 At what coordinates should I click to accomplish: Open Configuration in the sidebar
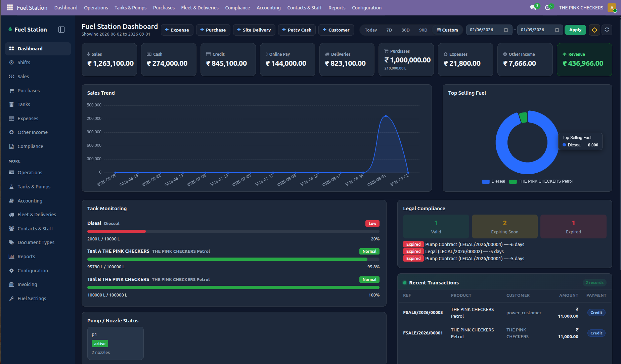tap(38, 271)
